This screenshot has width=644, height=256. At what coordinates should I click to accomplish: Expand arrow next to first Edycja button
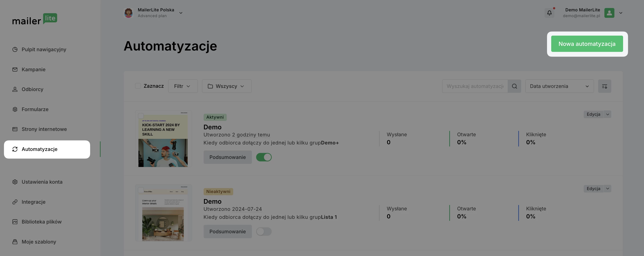(x=608, y=114)
